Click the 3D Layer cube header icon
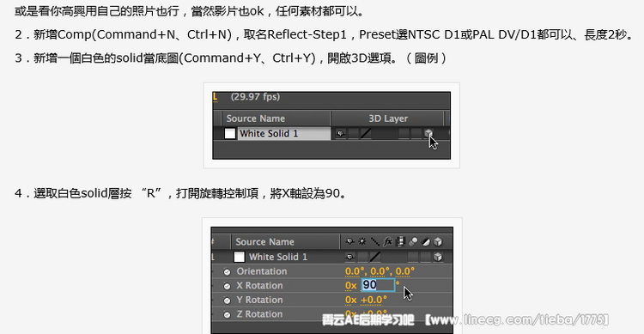 [x=438, y=241]
